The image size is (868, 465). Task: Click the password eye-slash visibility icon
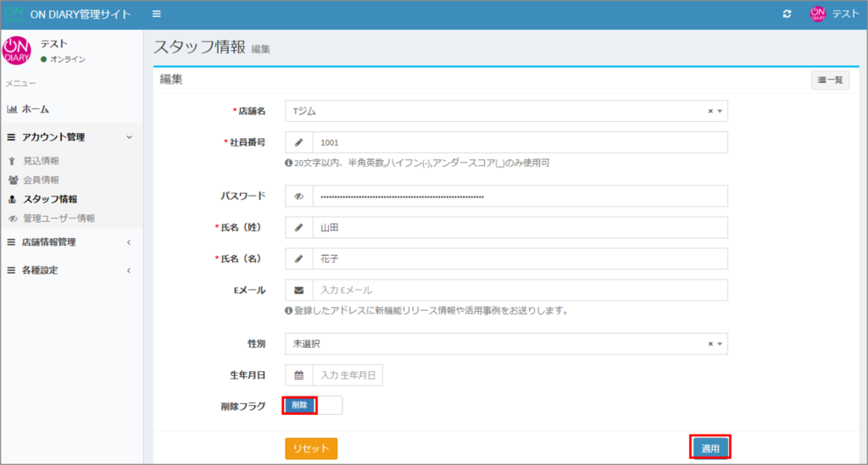pos(298,196)
